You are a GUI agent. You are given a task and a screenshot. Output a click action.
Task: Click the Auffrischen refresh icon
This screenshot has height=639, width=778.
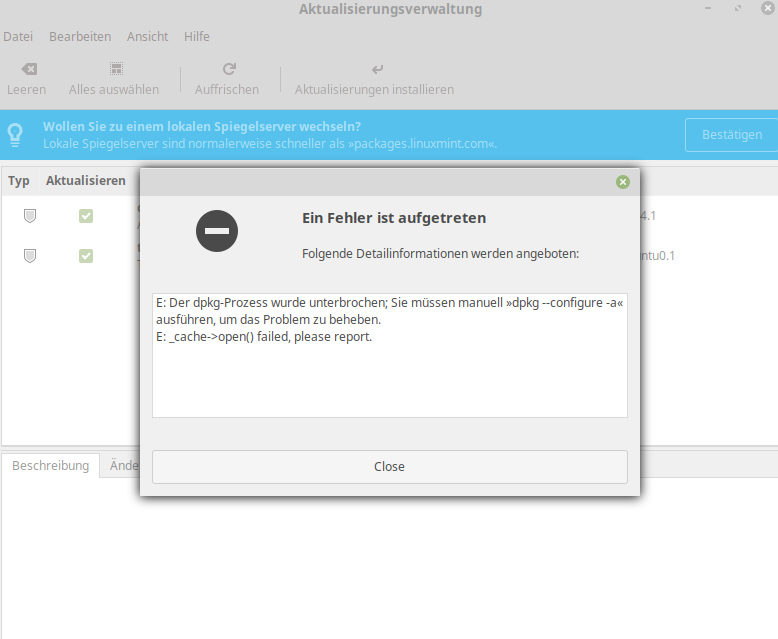(229, 68)
